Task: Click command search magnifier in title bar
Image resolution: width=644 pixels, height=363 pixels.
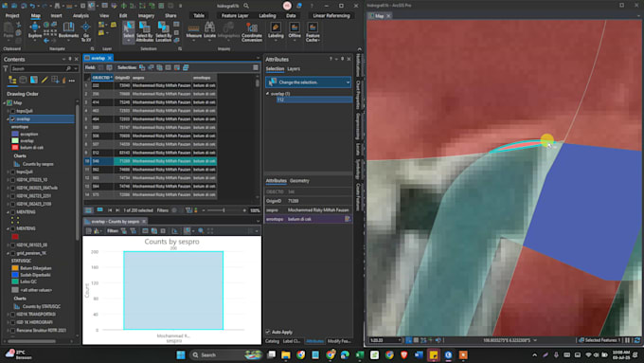Action: tap(246, 6)
